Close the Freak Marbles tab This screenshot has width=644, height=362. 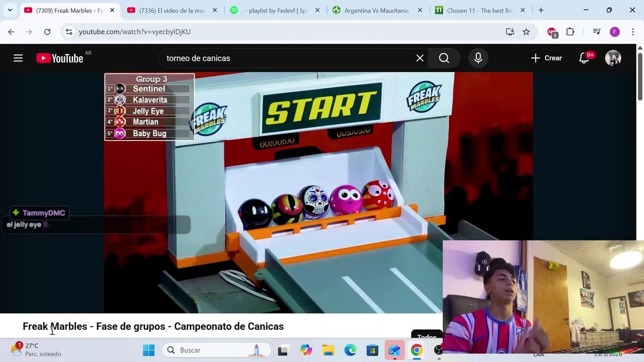[x=112, y=10]
